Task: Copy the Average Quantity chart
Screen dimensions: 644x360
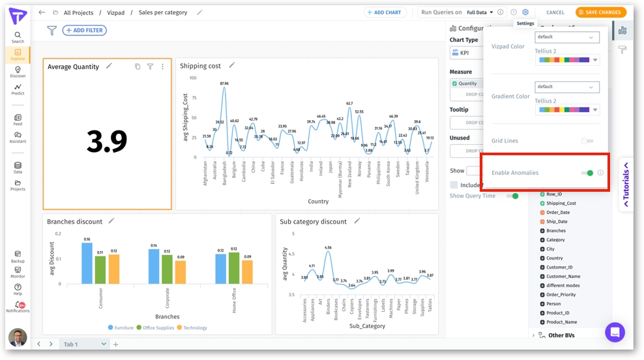Action: (x=138, y=67)
